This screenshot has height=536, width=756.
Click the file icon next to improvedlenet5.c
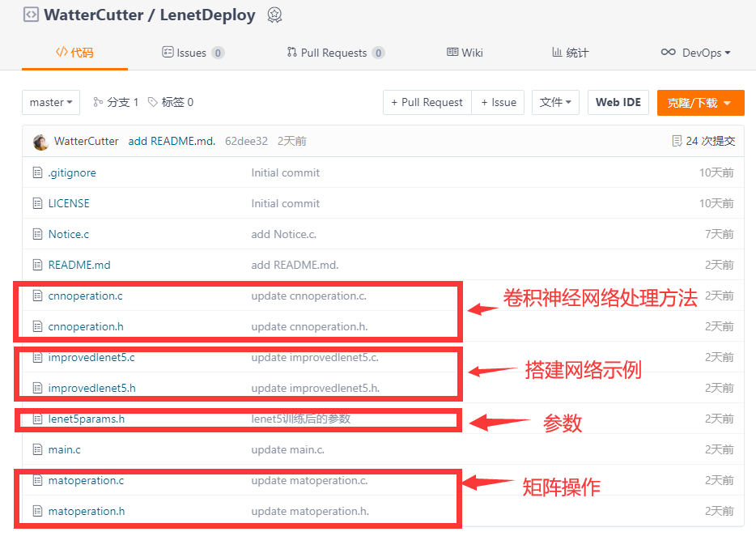pos(37,358)
